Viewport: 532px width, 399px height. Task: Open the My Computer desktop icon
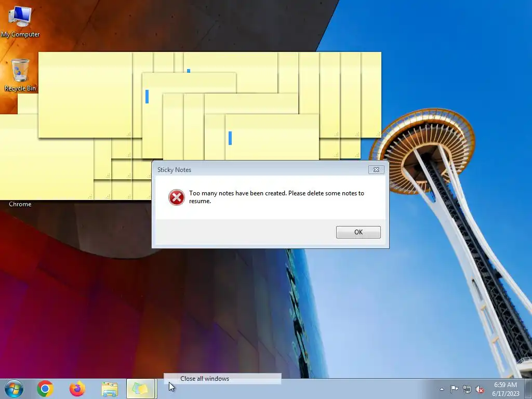[x=20, y=21]
